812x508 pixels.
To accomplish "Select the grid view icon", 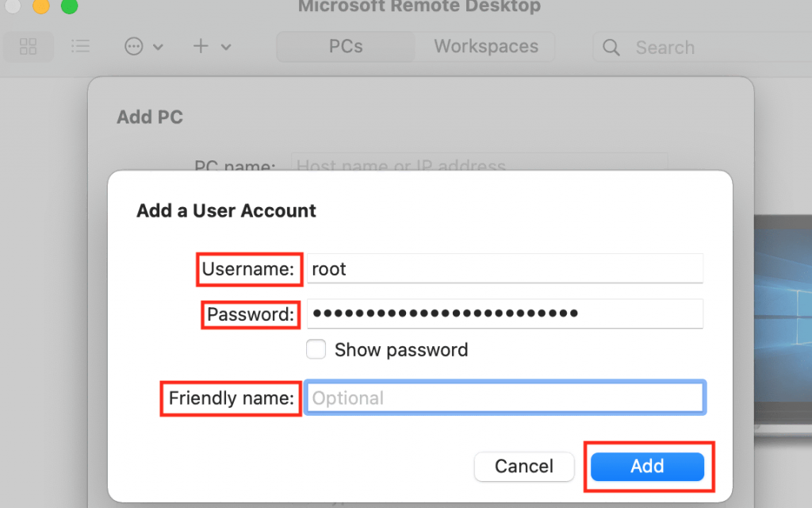I will (x=29, y=47).
